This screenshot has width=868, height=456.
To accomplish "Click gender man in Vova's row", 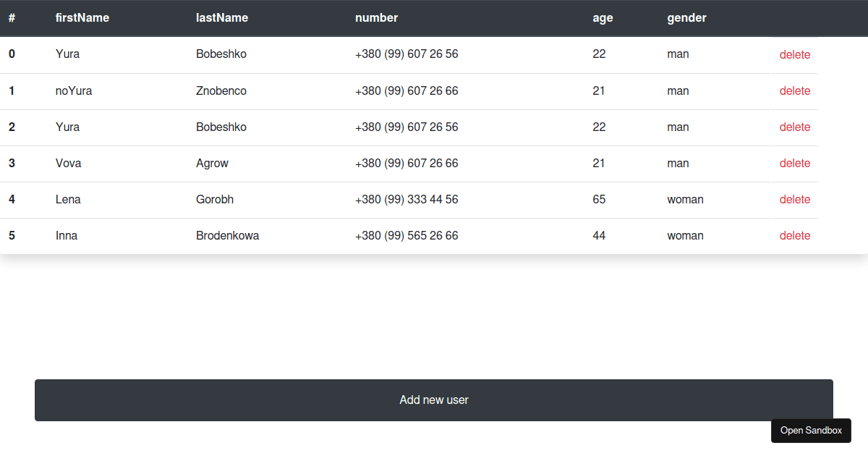I will [678, 164].
